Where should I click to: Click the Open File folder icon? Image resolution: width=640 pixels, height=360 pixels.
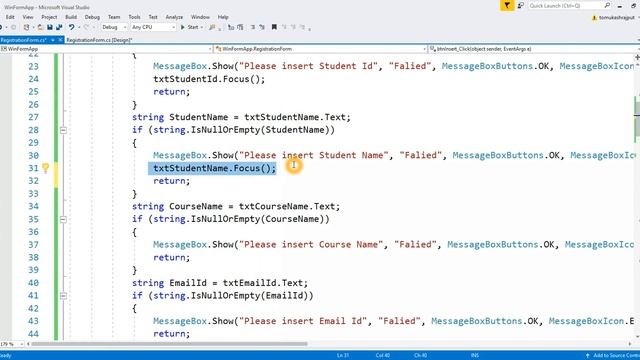pyautogui.click(x=40, y=27)
